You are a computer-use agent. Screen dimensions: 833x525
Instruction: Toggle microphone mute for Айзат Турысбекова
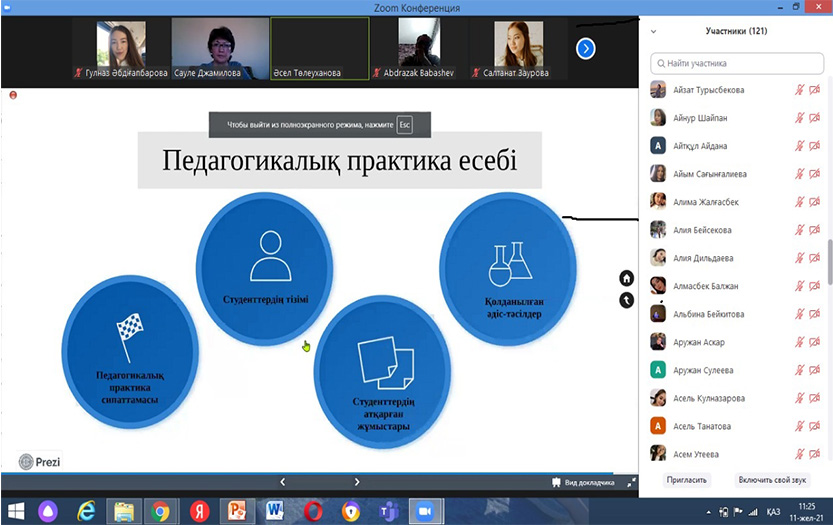click(x=800, y=90)
